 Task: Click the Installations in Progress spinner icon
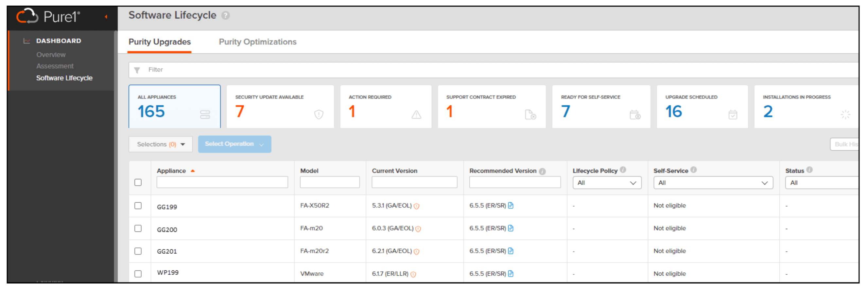[845, 115]
